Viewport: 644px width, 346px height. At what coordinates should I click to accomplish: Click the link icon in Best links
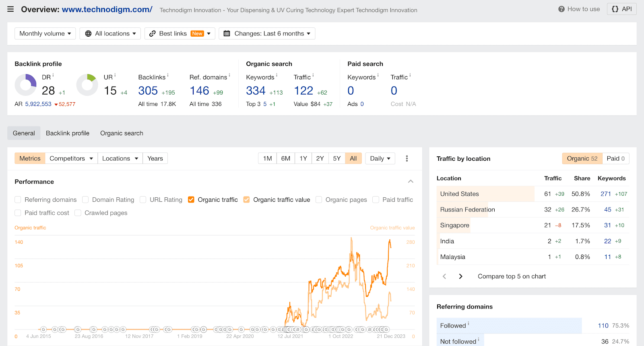152,33
